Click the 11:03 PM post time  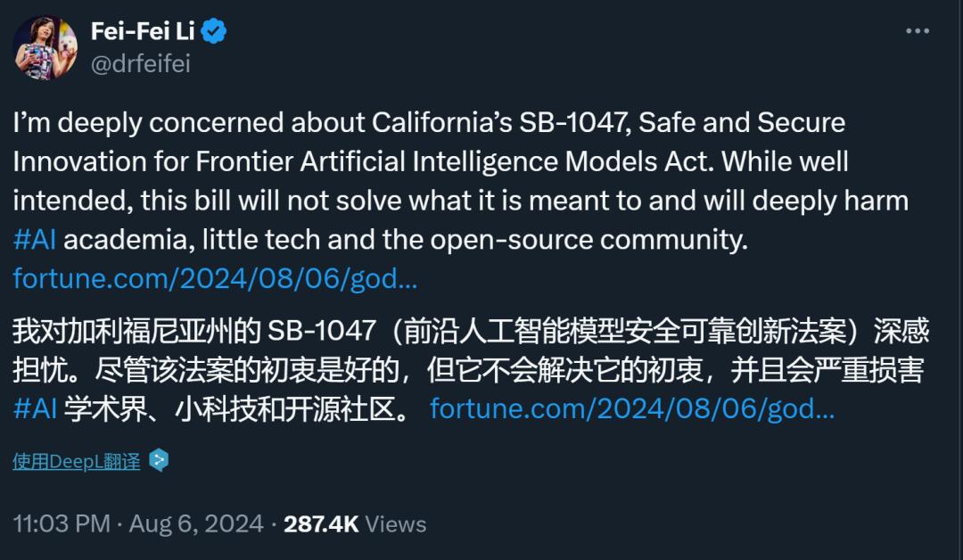coord(62,523)
